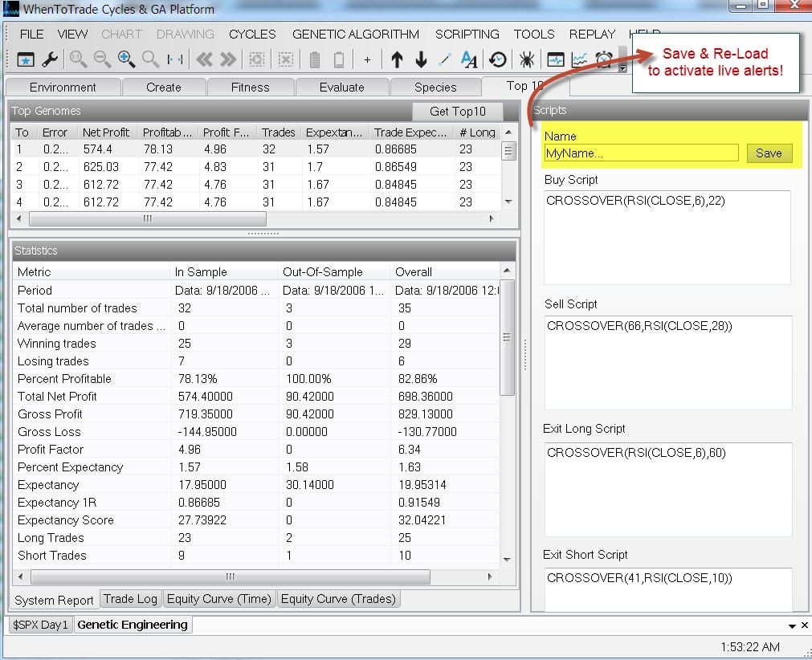Screen dimensions: 812x660
Task: Click Top Genomes scroll-up arrow
Action: click(508, 132)
